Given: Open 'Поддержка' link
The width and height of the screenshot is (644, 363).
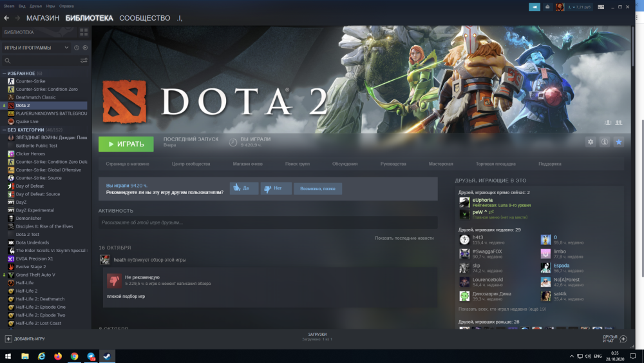Looking at the screenshot, I should (550, 164).
